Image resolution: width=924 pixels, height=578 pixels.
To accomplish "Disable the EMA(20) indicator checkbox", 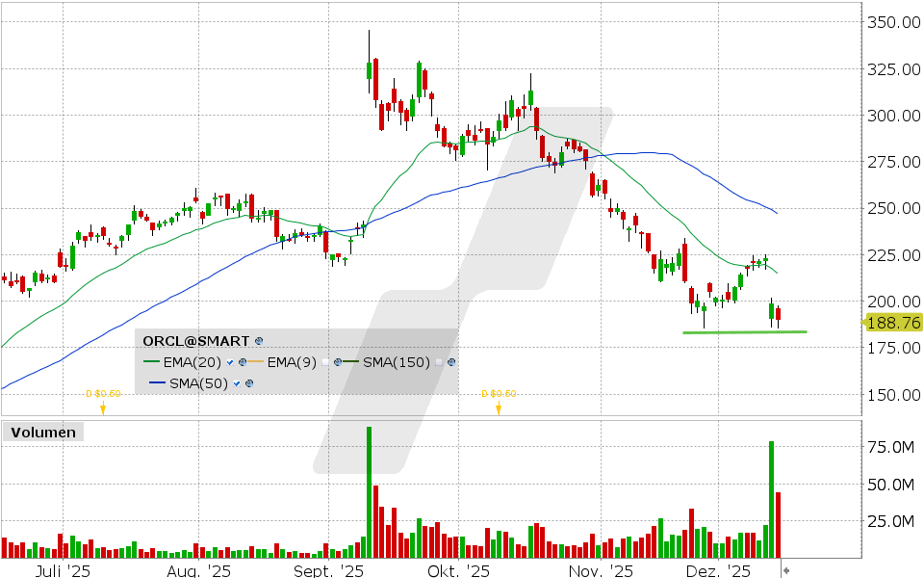I will point(229,361).
